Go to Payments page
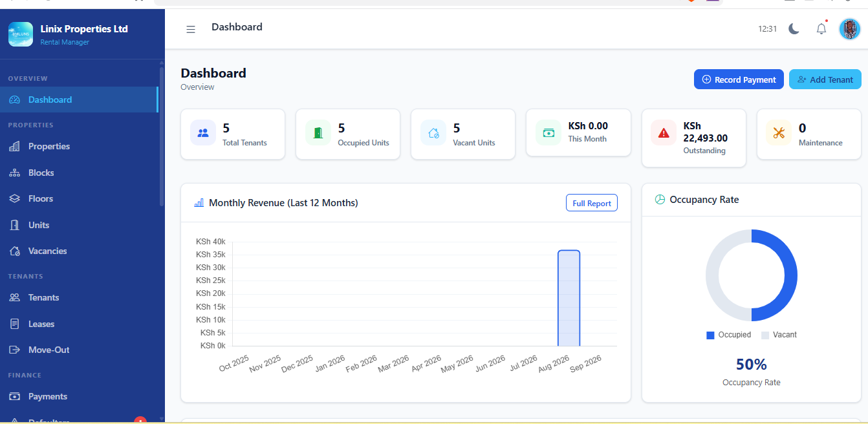868x424 pixels. pyautogui.click(x=79, y=396)
